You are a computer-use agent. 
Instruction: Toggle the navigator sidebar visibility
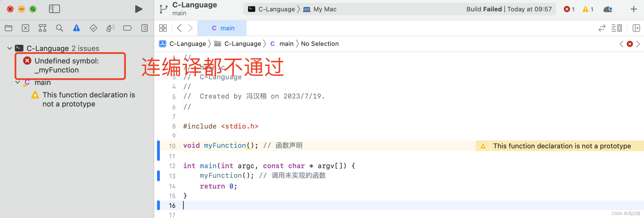click(54, 9)
